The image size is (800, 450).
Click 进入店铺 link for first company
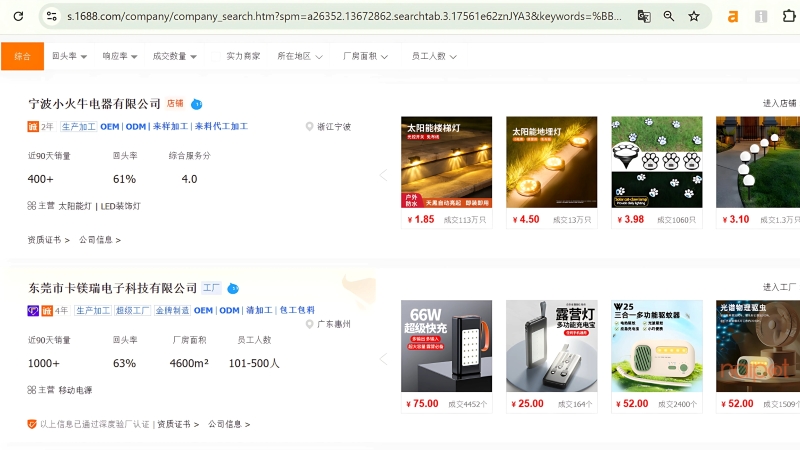pyautogui.click(x=779, y=103)
